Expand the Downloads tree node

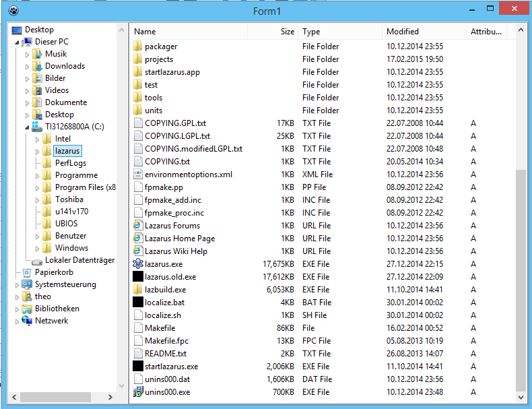pos(27,67)
